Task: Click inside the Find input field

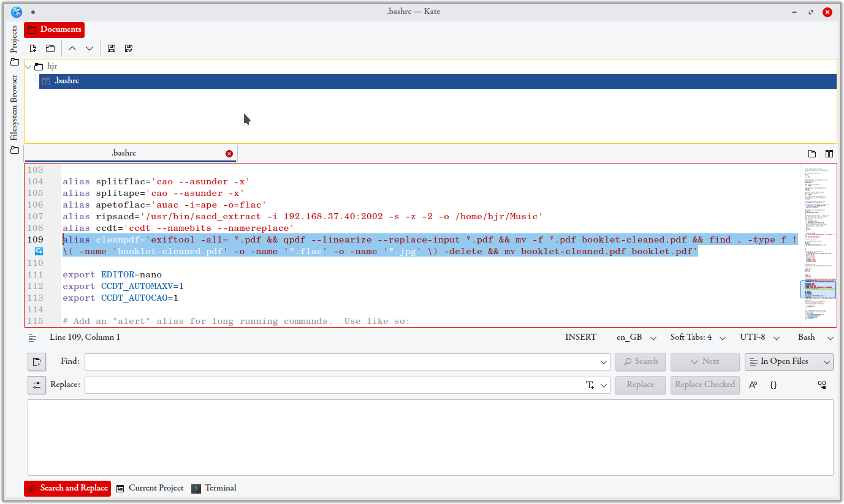Action: [x=343, y=361]
